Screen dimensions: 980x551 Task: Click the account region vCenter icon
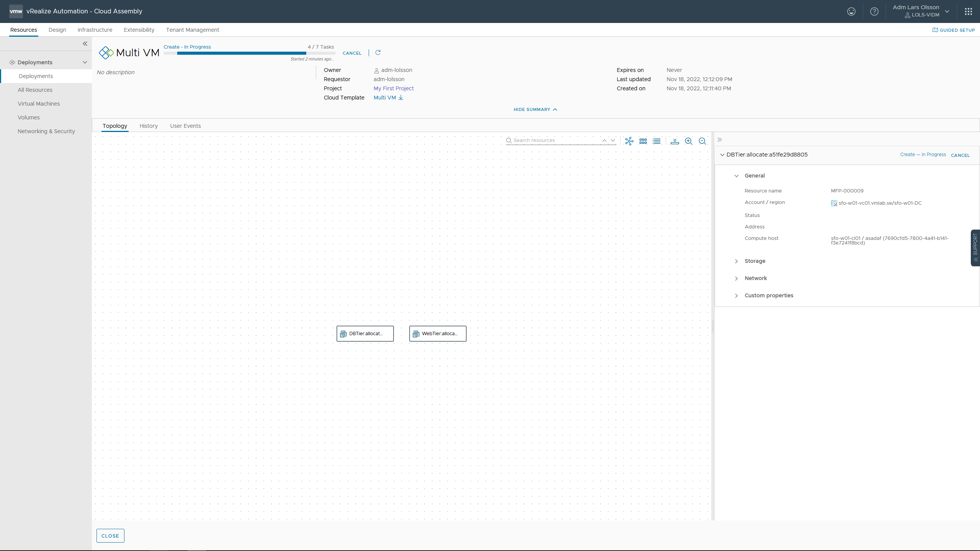point(834,203)
